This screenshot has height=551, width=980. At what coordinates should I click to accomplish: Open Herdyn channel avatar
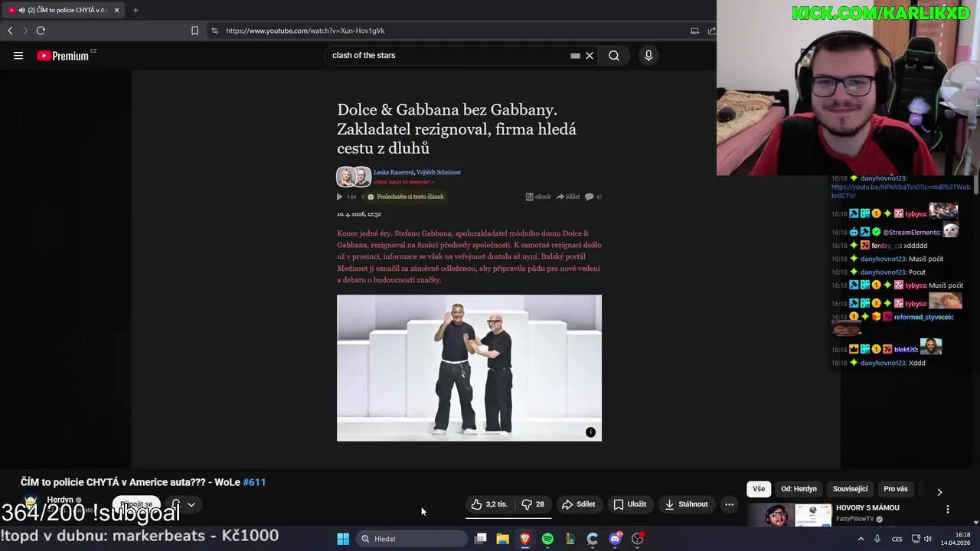[31, 504]
